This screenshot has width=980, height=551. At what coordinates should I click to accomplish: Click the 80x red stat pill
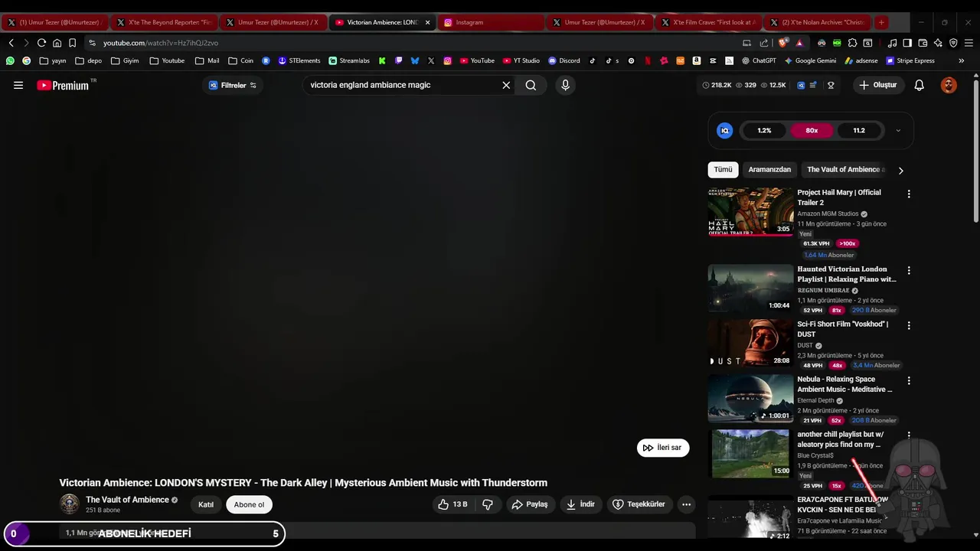click(812, 131)
